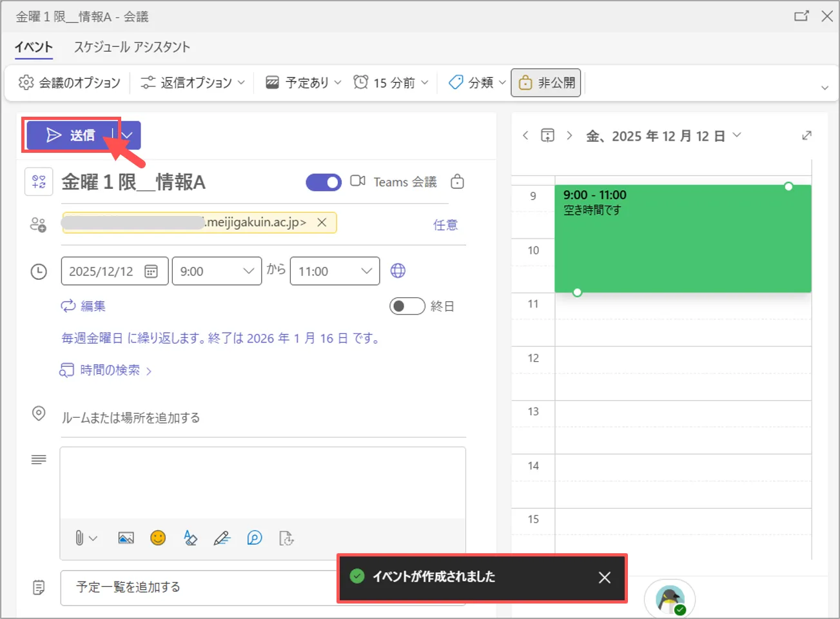Expand the 15 分前 reminder dropdown

click(391, 83)
